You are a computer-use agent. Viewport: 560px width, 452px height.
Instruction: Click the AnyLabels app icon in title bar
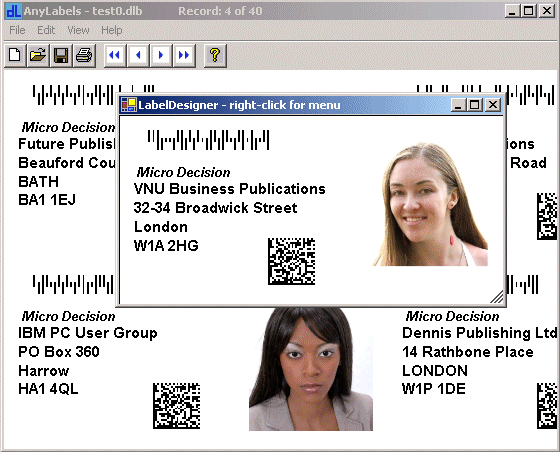(x=14, y=11)
